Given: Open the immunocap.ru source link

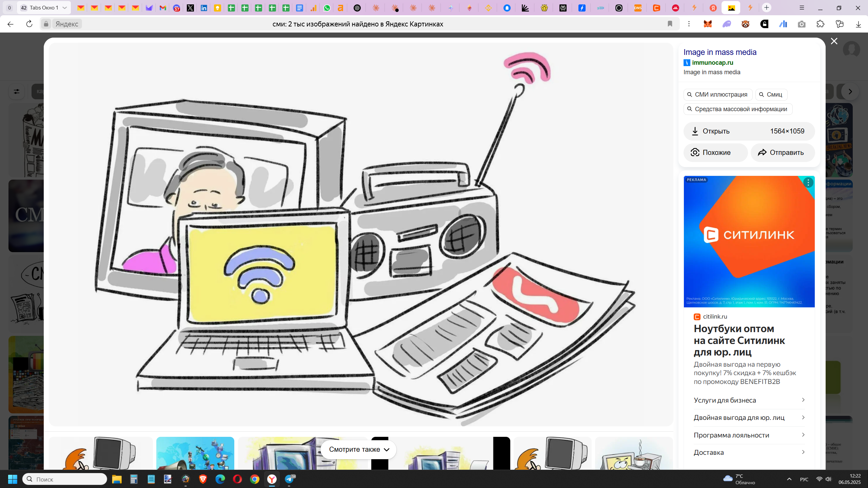Looking at the screenshot, I should 712,62.
